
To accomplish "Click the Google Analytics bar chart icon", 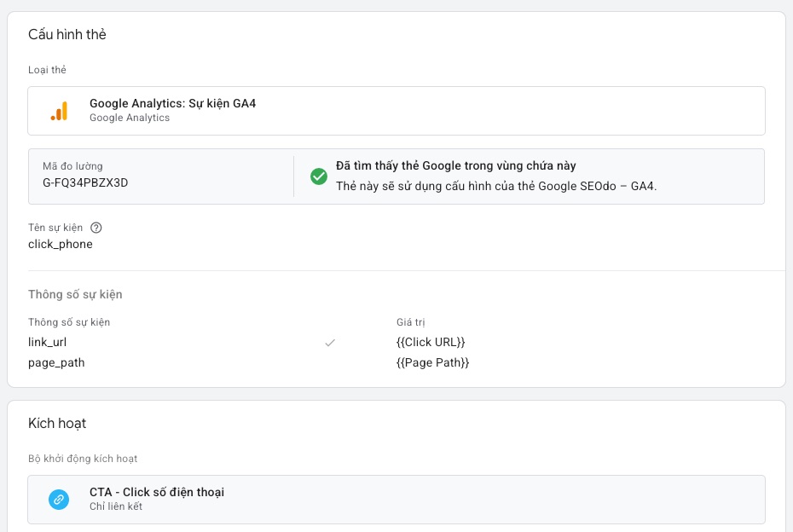I will pyautogui.click(x=59, y=111).
